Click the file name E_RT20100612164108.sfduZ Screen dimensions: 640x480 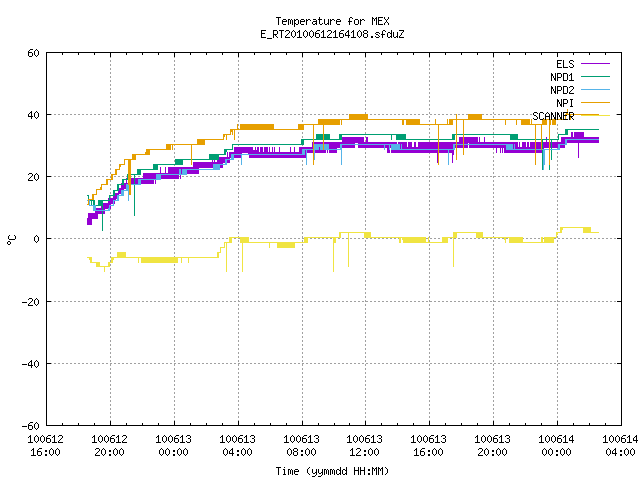pyautogui.click(x=332, y=34)
